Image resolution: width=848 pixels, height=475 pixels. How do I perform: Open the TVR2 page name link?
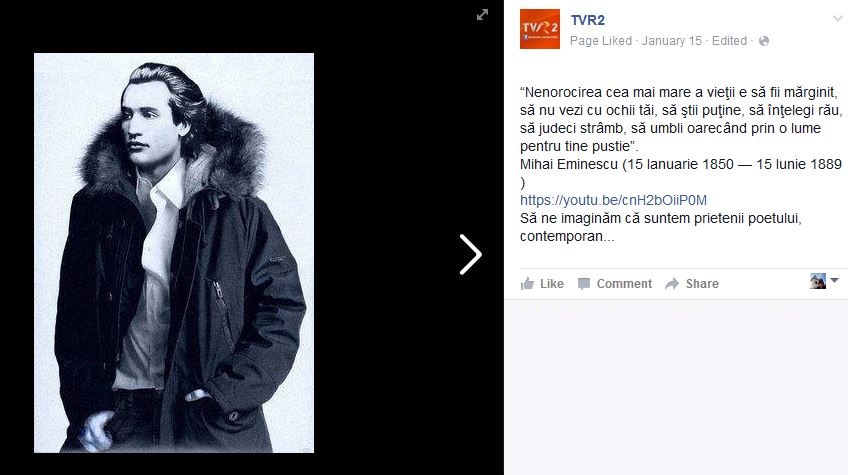click(587, 21)
